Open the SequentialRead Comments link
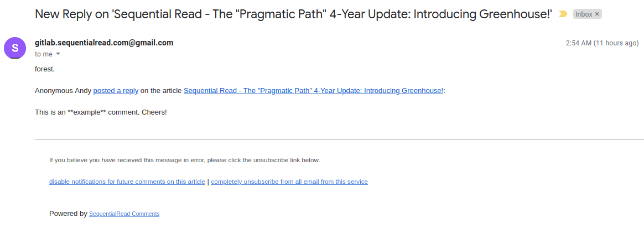Image resolution: width=644 pixels, height=248 pixels. tap(124, 214)
